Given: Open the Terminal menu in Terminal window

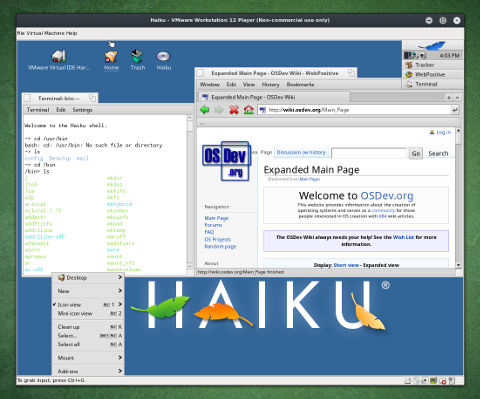Looking at the screenshot, I should coord(38,110).
